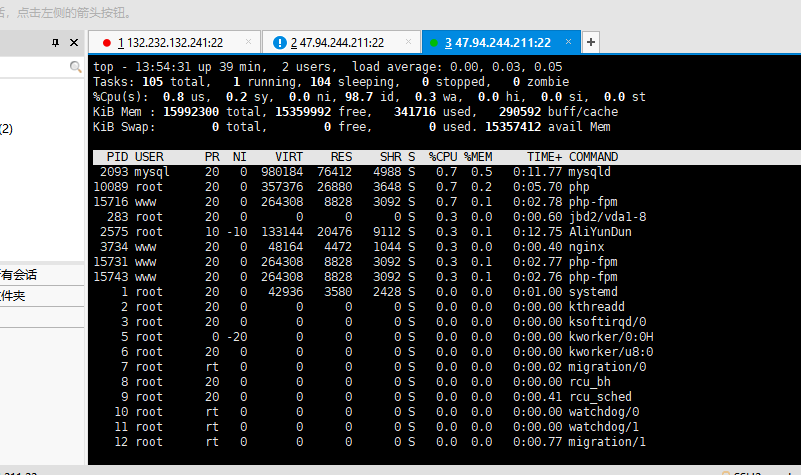Click the Tasks: 105 total summary line
Image resolution: width=801 pixels, height=475 pixels.
(x=331, y=82)
